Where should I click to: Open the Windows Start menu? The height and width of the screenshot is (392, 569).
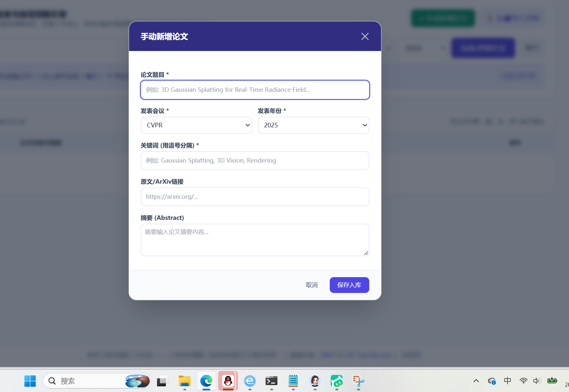(30, 381)
